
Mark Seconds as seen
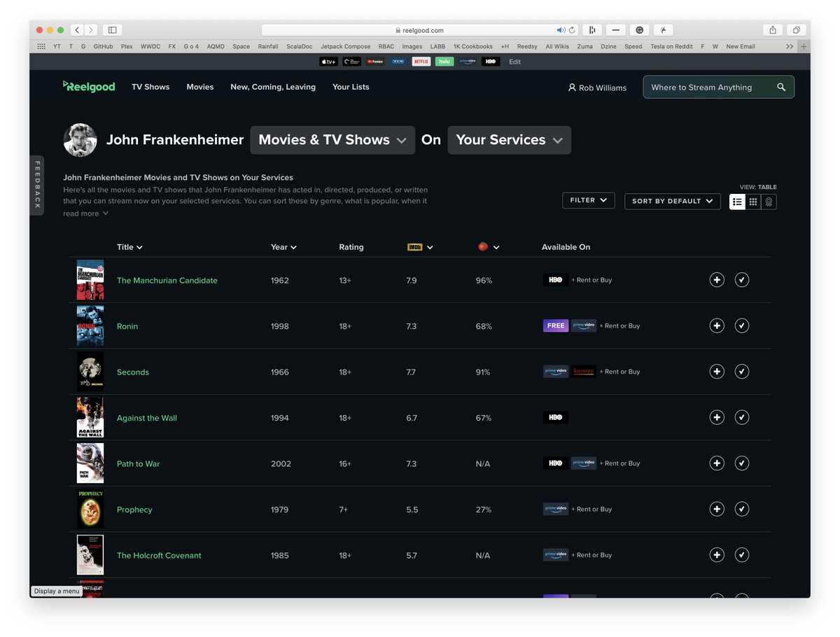(x=742, y=372)
